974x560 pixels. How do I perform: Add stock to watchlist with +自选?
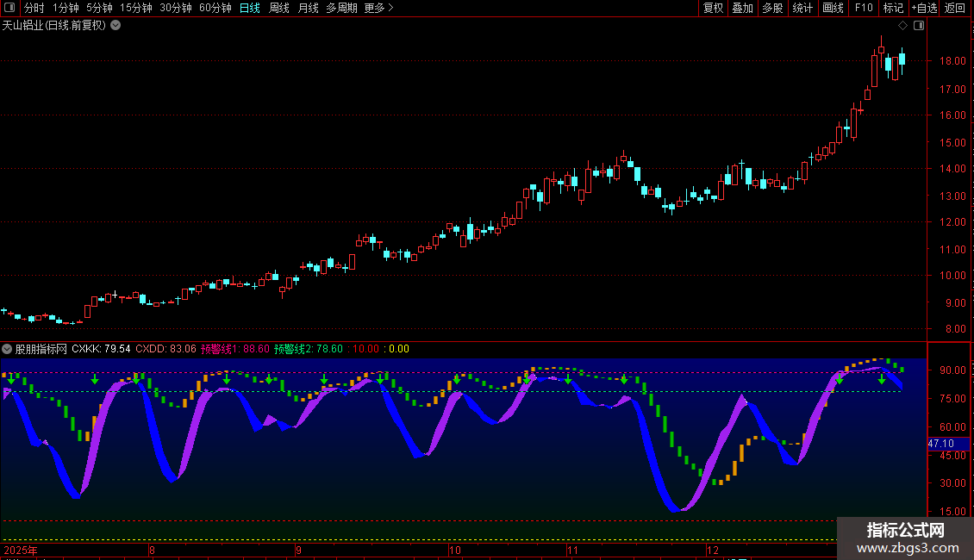click(924, 8)
